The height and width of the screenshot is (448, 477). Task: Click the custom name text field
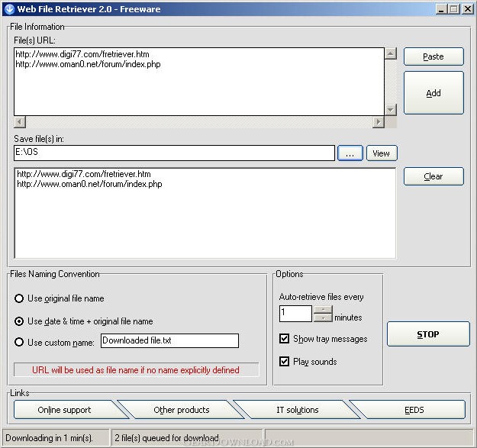169,340
